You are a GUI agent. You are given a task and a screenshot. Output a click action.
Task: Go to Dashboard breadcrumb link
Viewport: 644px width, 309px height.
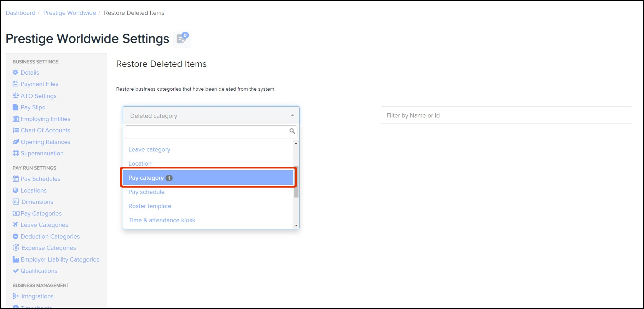pyautogui.click(x=21, y=13)
